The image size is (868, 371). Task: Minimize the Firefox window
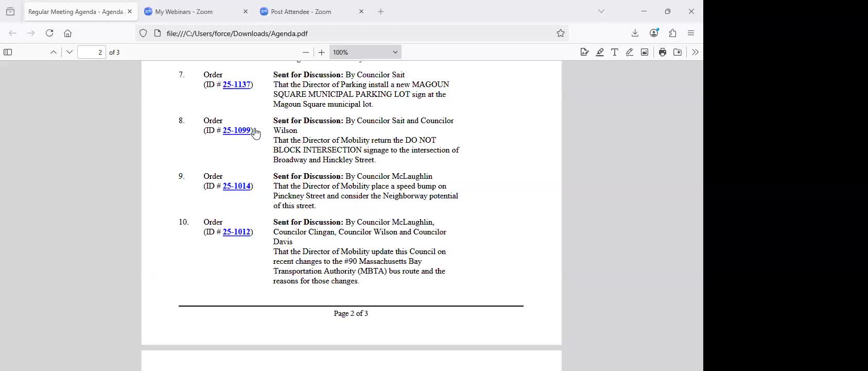click(x=644, y=11)
